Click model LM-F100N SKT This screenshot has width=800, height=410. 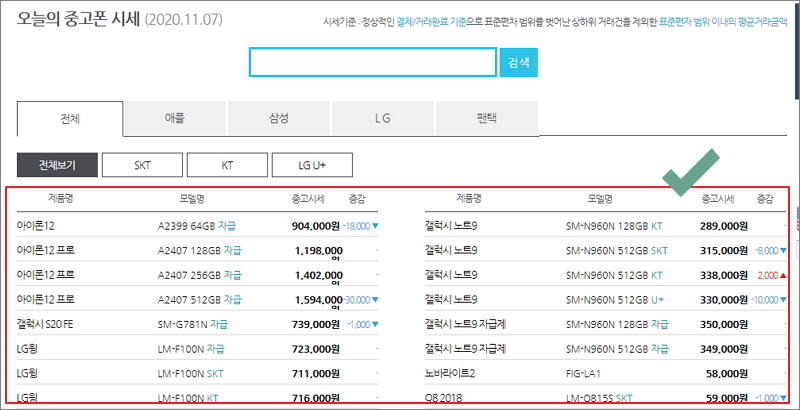(x=191, y=373)
